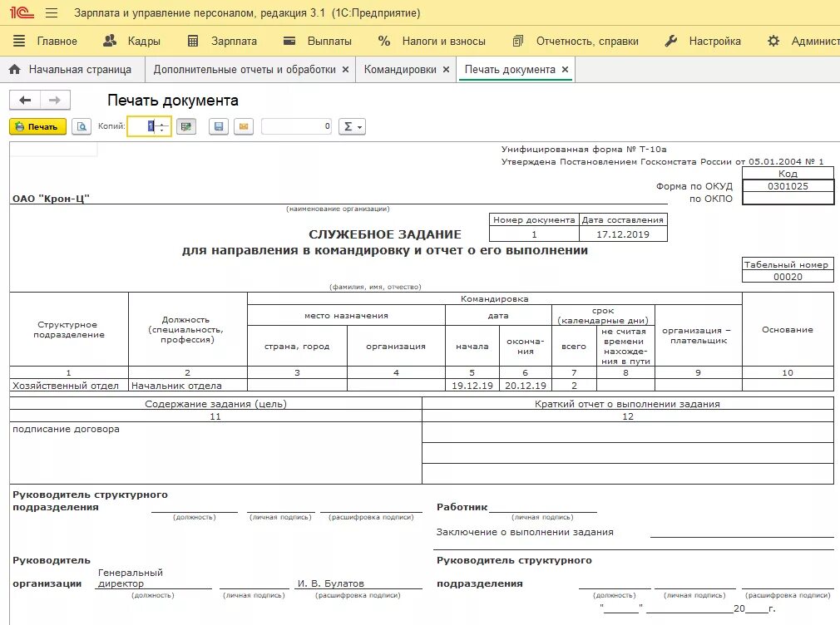Close the Командировки tab
The image size is (840, 625).
(x=447, y=70)
